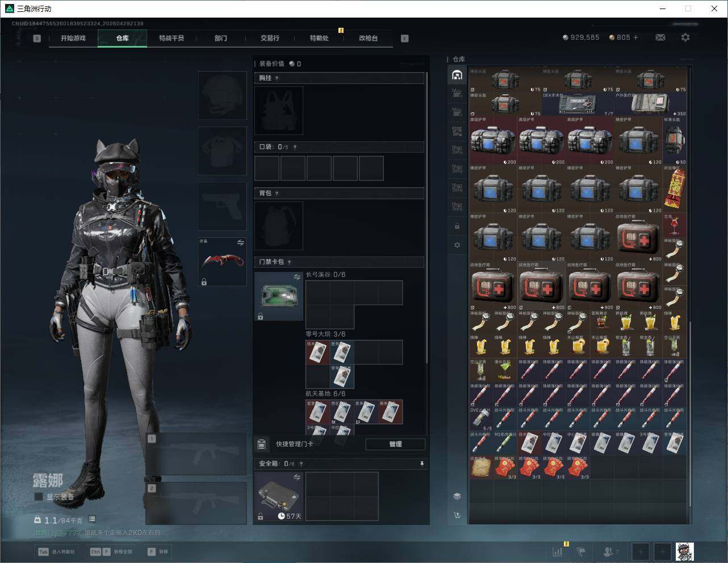This screenshot has height=563, width=728.
Task: Click the empty backpack slot under 背包
Action: (279, 226)
